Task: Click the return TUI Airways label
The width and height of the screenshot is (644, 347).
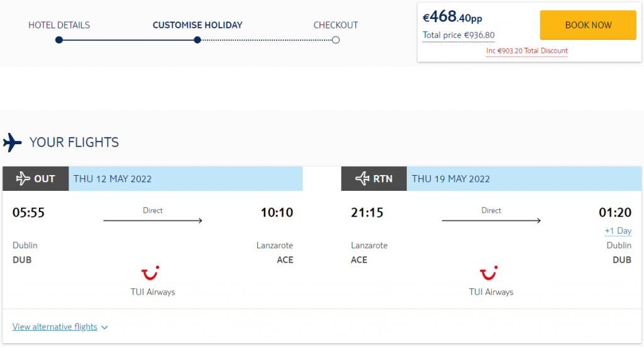Action: pos(491,292)
